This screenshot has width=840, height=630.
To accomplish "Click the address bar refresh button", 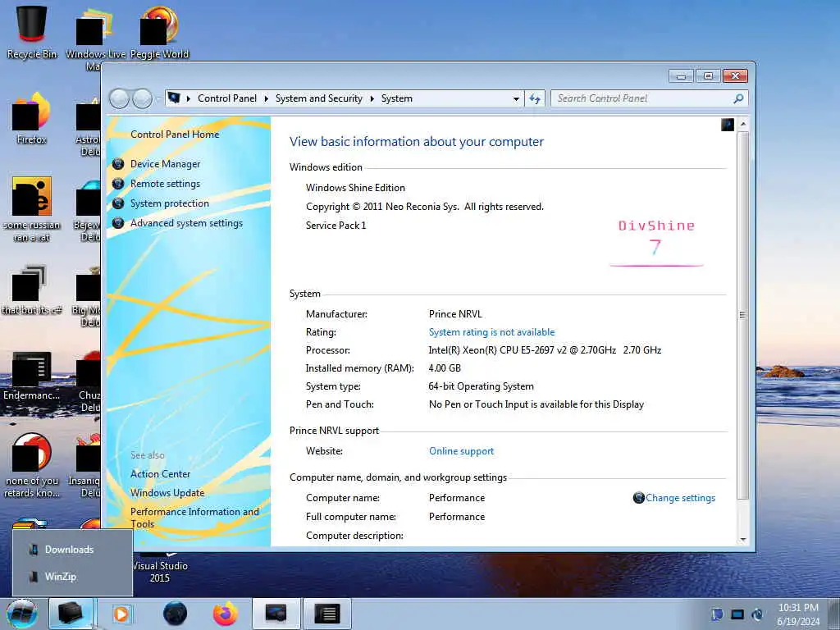I will [x=535, y=98].
